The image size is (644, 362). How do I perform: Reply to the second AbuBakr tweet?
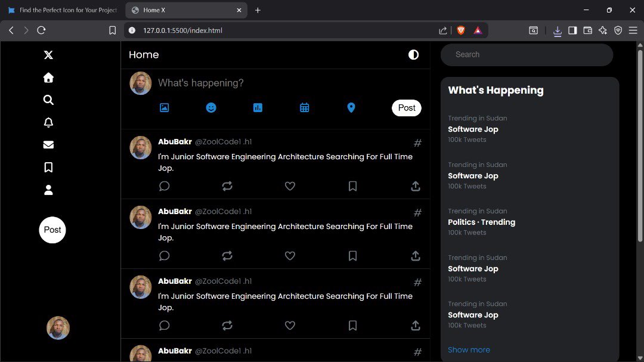pos(165,256)
